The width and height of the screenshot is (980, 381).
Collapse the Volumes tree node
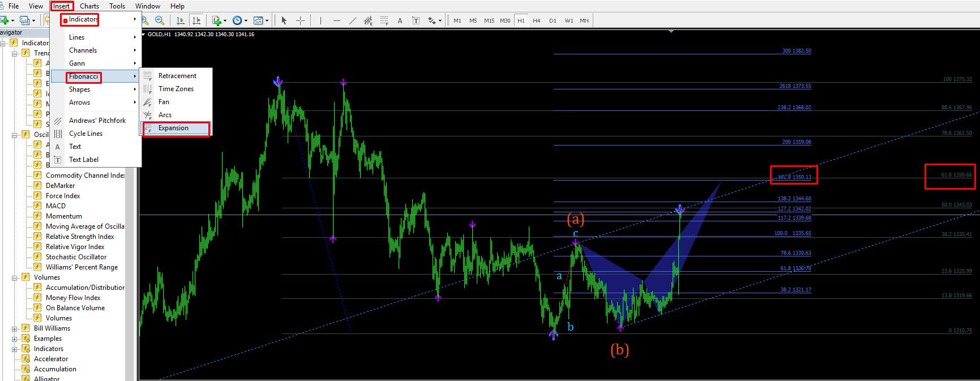coord(14,277)
